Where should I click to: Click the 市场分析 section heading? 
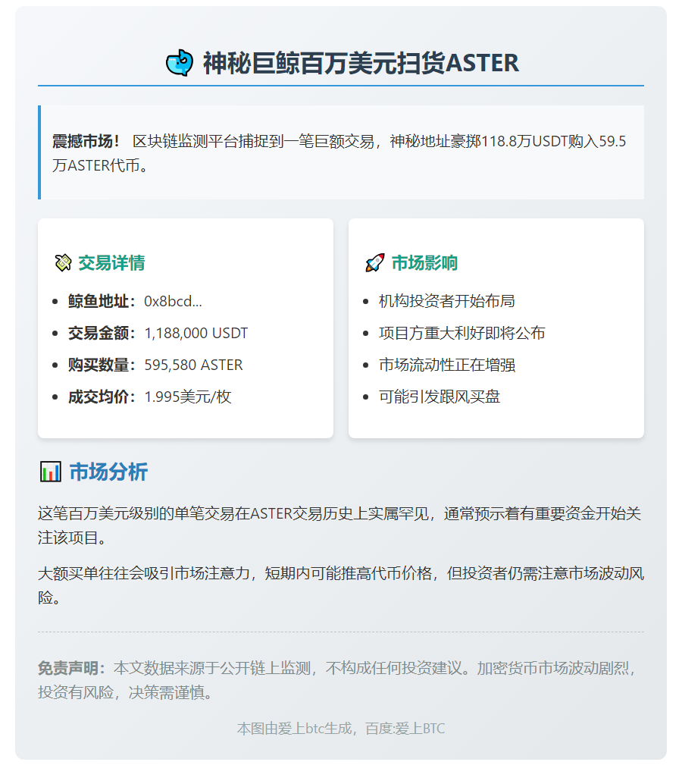[x=108, y=472]
